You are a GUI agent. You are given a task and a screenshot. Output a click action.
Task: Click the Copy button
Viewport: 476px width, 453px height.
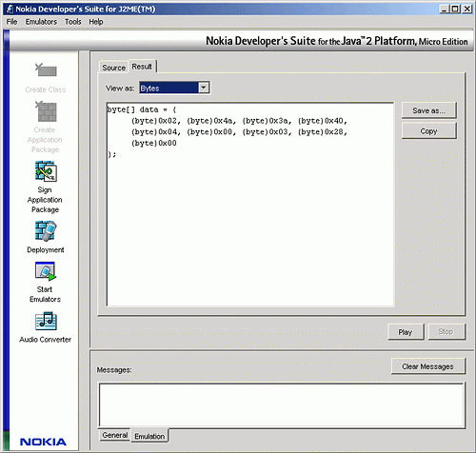[x=429, y=130]
